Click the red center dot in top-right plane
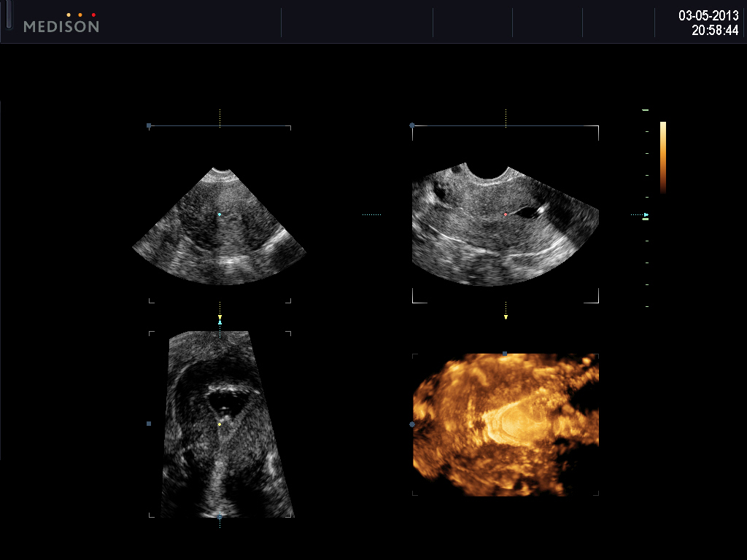This screenshot has height=560, width=747. coord(506,215)
